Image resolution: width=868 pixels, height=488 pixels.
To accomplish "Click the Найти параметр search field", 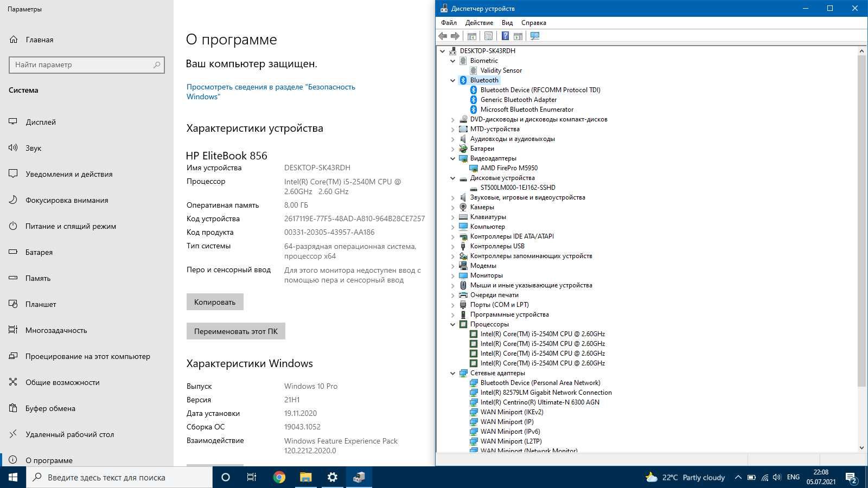I will coord(87,65).
